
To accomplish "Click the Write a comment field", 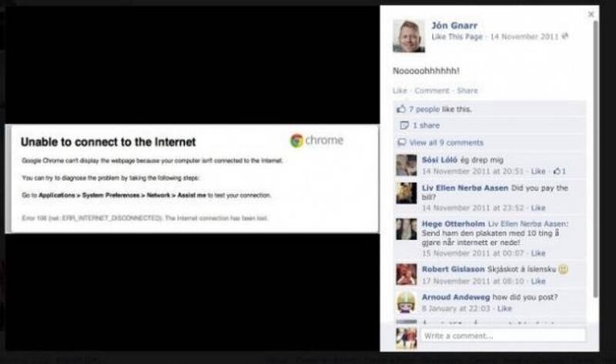I will click(503, 336).
